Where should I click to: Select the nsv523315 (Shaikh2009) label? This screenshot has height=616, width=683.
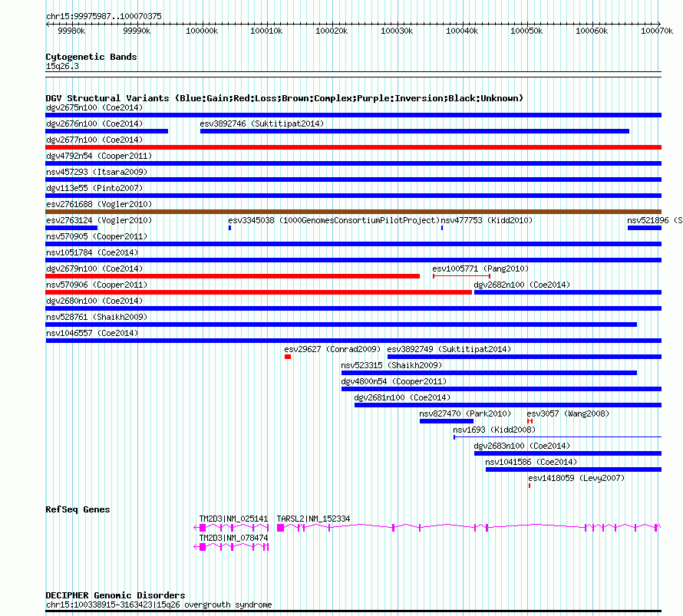pyautogui.click(x=391, y=365)
